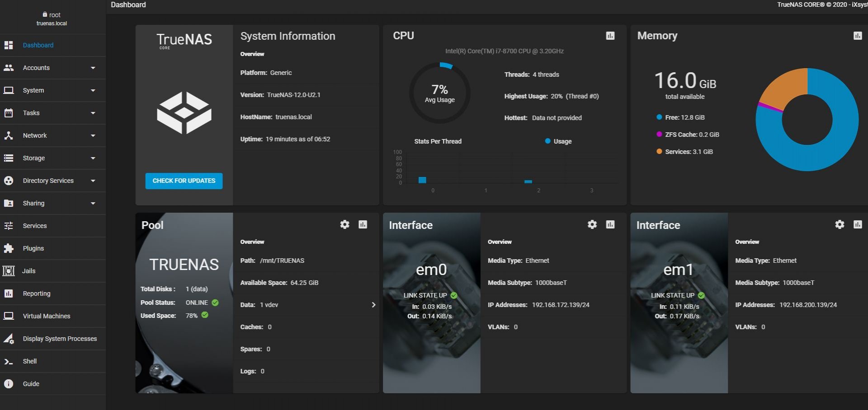Open em0 interface reports chart icon
This screenshot has height=410, width=868.
pyautogui.click(x=610, y=224)
